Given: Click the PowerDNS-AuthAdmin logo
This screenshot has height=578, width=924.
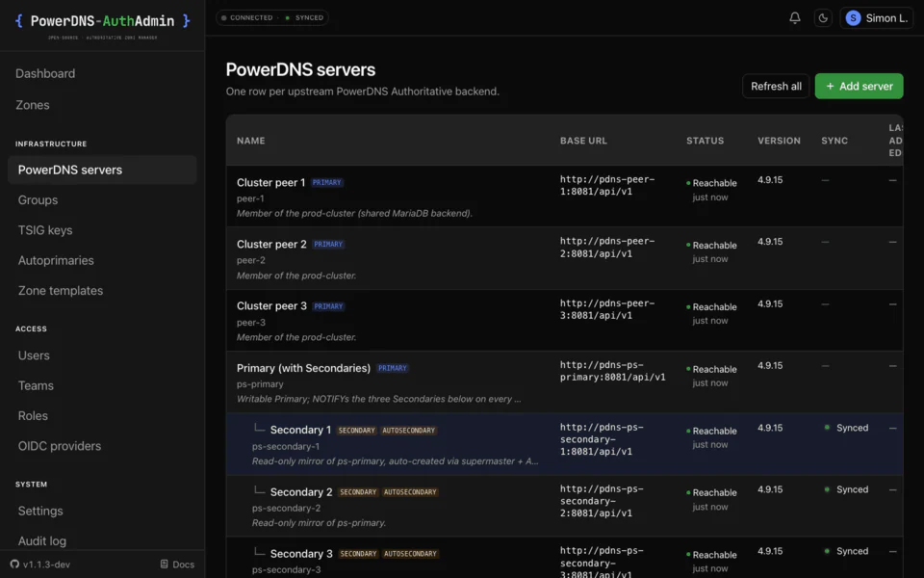Looking at the screenshot, I should (103, 21).
